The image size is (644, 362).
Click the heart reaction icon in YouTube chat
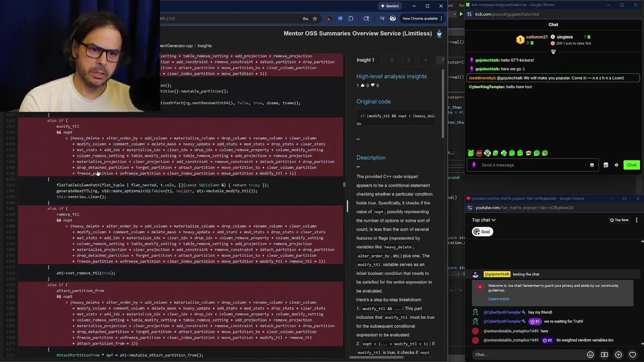coord(633,354)
